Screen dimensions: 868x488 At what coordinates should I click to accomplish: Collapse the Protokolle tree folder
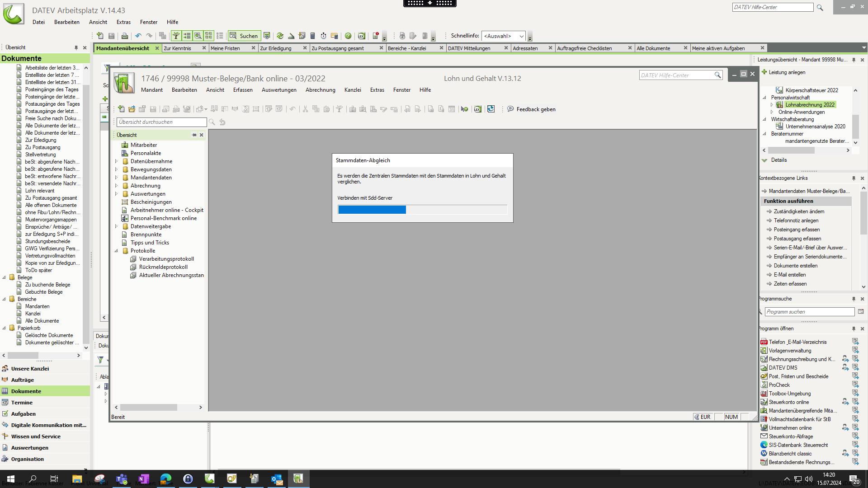pyautogui.click(x=116, y=251)
